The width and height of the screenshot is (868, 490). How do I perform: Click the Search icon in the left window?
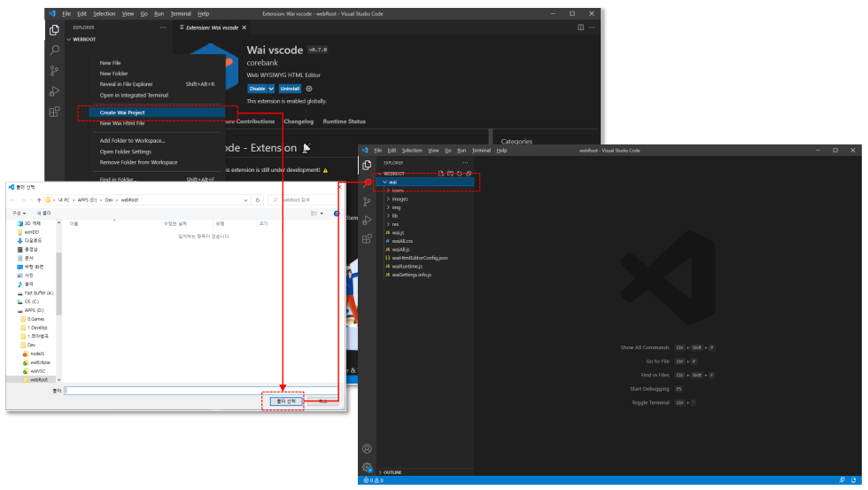[55, 51]
